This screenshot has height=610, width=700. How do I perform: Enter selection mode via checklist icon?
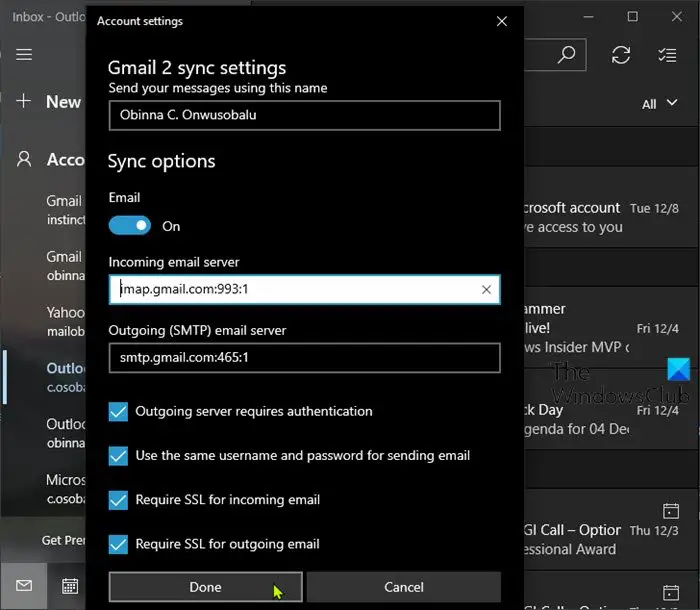click(667, 55)
